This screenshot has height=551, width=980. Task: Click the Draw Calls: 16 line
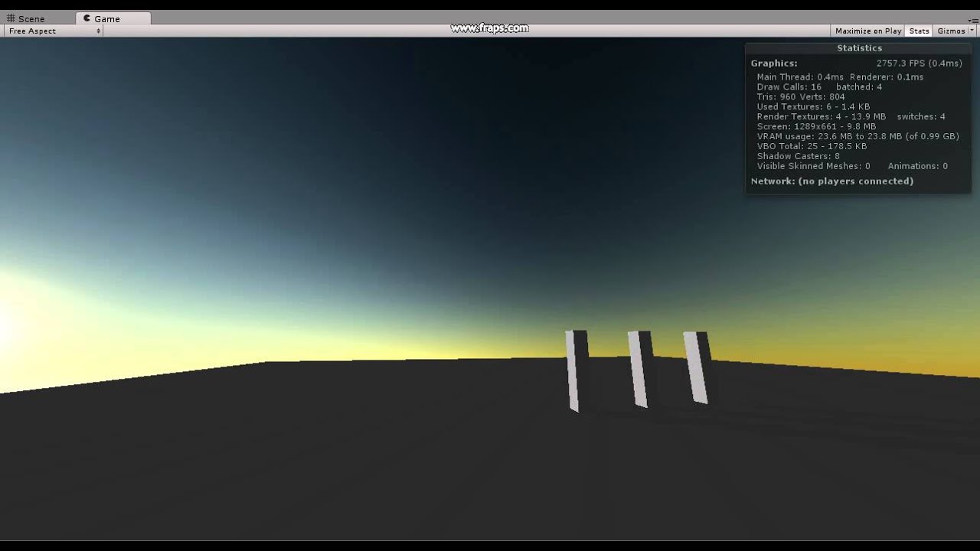tap(819, 87)
